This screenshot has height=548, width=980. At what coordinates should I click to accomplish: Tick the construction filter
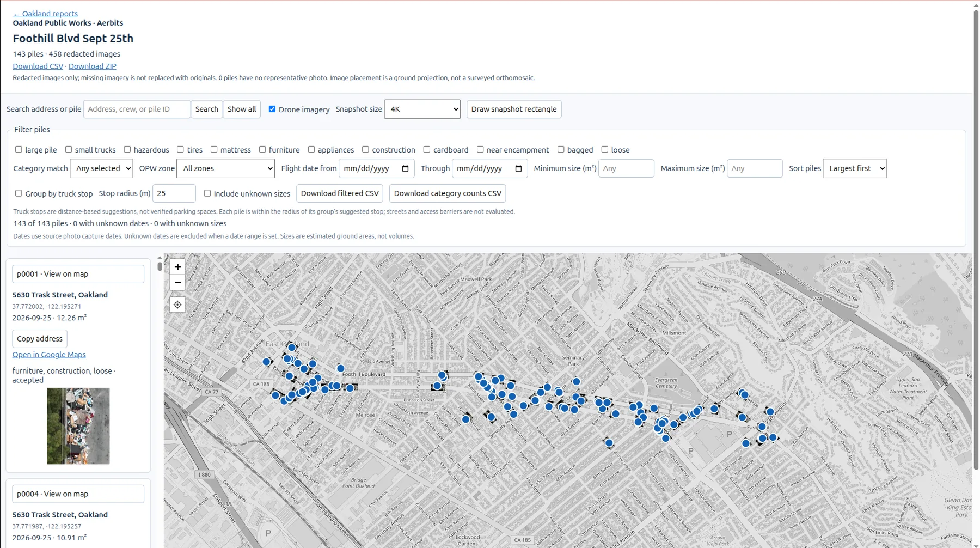coord(365,149)
